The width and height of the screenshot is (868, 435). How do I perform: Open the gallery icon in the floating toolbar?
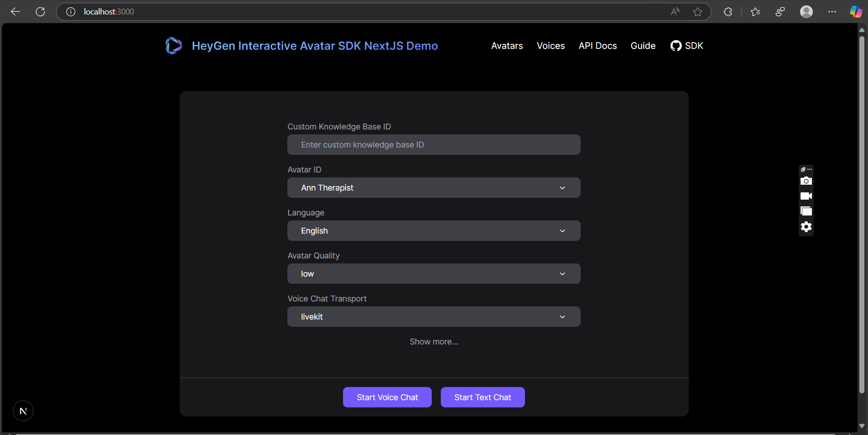pos(806,211)
